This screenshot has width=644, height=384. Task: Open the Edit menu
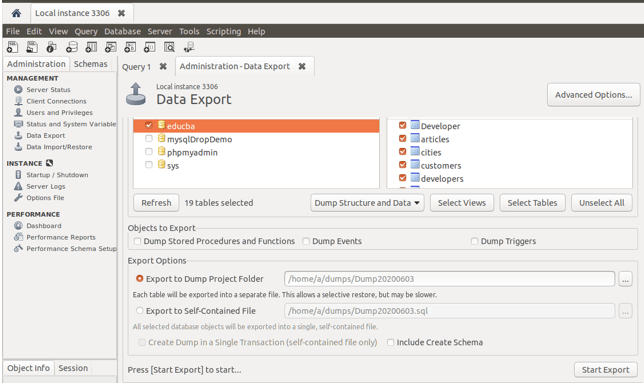pos(34,32)
